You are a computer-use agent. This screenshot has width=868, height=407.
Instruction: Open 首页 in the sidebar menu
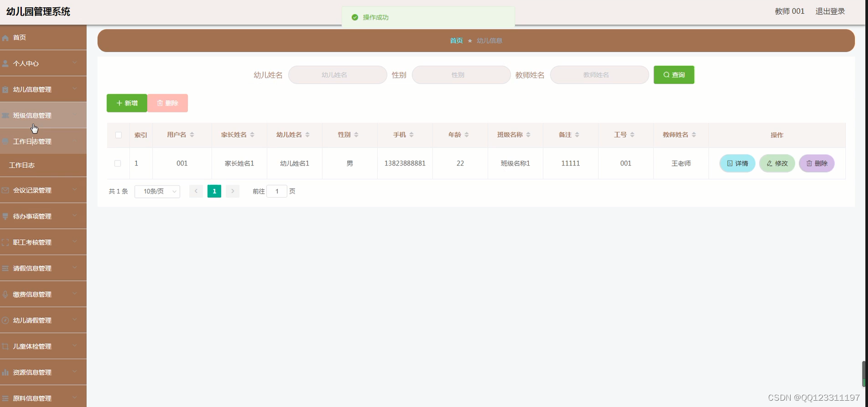(43, 38)
